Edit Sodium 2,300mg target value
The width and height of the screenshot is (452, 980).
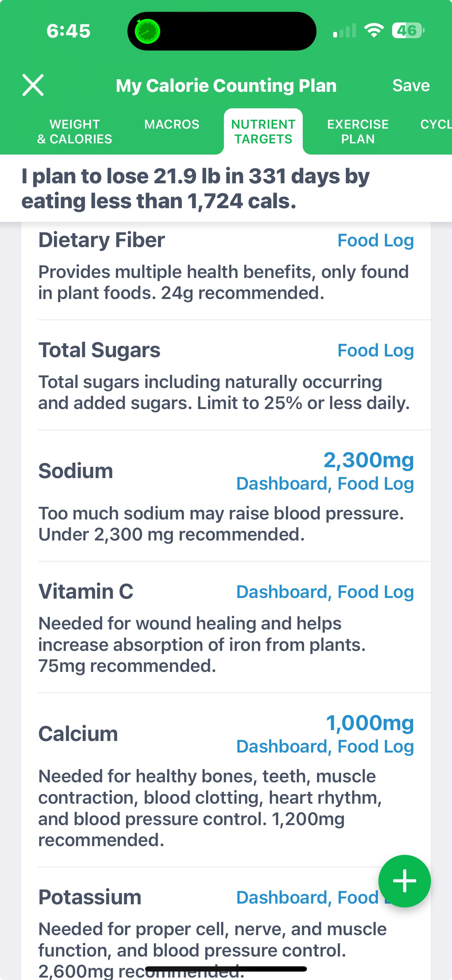pyautogui.click(x=368, y=460)
